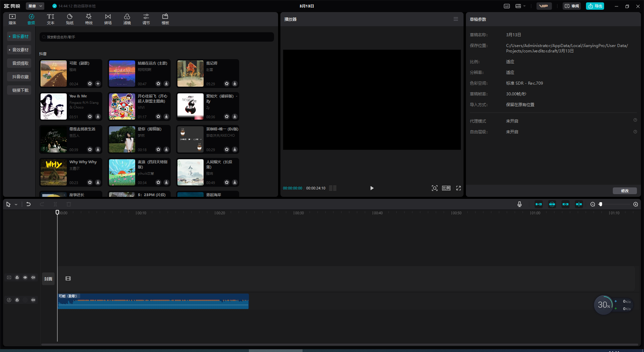Open 抖音收藏 favorites
Screen dimensions: 644x352
point(19,77)
